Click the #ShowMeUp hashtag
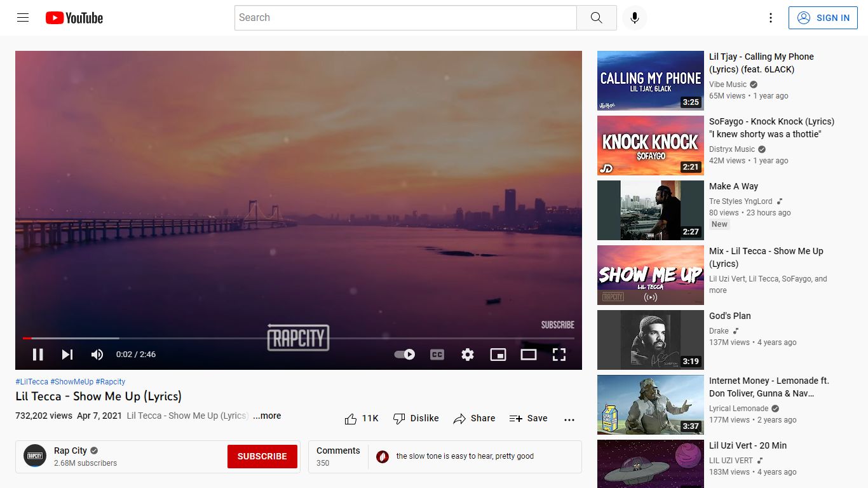Viewport: 868px width, 488px height. click(x=72, y=382)
